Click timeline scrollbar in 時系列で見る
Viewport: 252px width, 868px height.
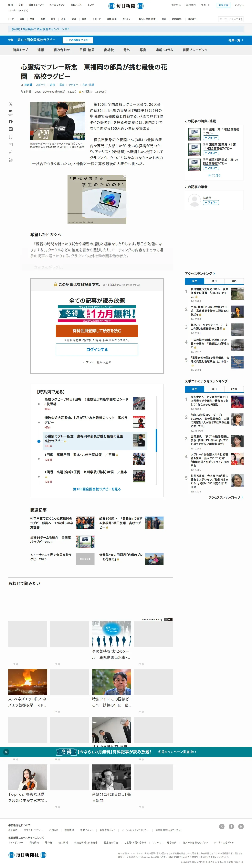156,440
